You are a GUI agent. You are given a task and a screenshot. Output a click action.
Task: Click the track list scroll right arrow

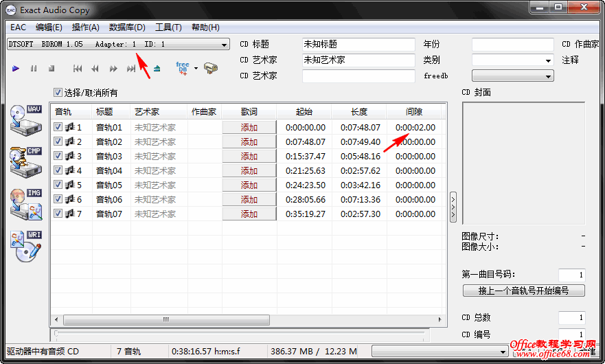pyautogui.click(x=440, y=319)
